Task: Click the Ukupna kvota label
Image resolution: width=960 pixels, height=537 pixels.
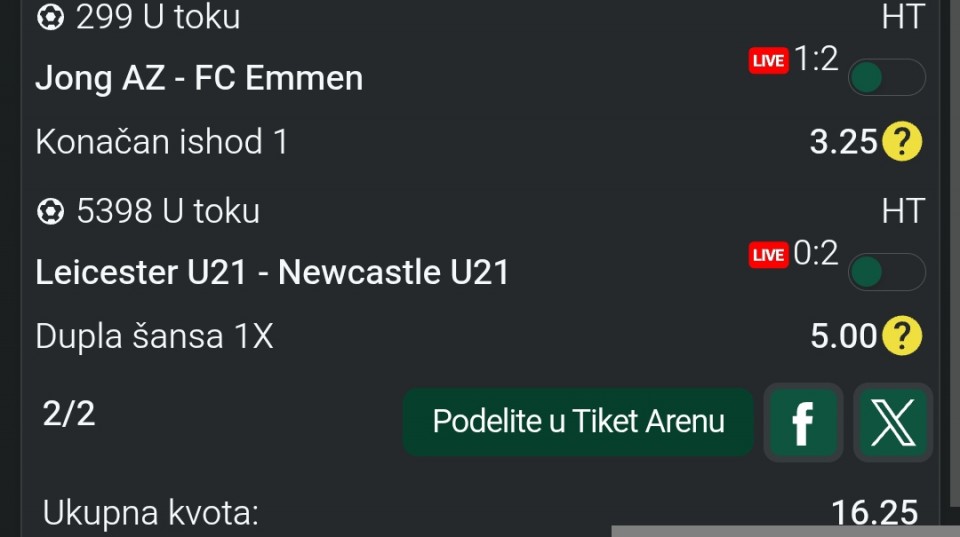Action: (x=150, y=513)
